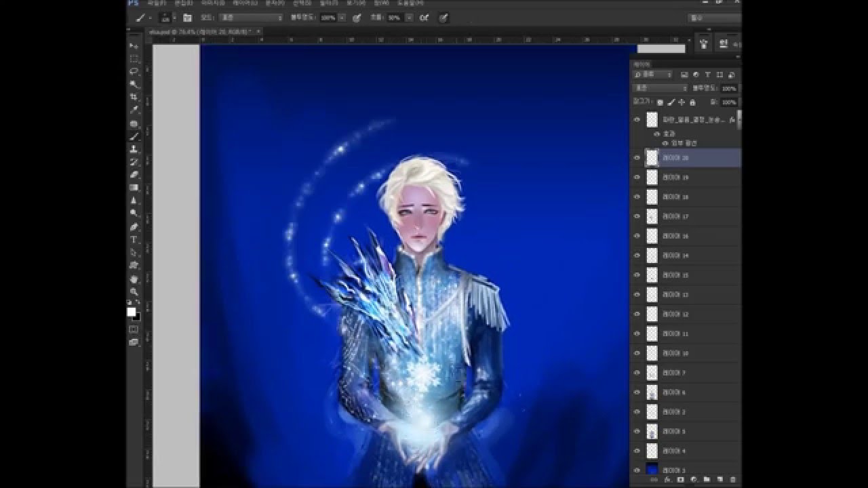868x488 pixels.
Task: Click the white foreground color swatch
Action: click(132, 311)
